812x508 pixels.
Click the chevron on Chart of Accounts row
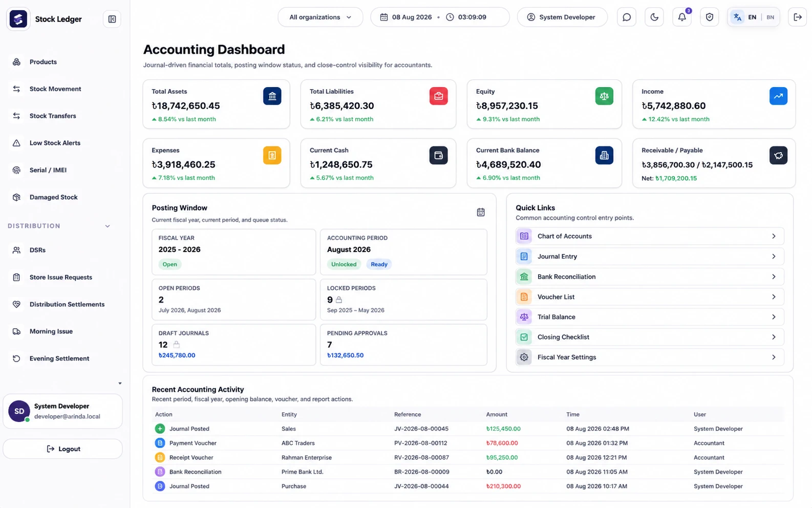pos(774,236)
